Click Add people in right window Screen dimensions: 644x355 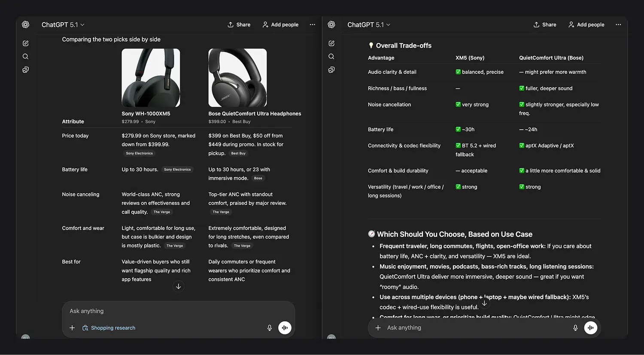(x=586, y=24)
